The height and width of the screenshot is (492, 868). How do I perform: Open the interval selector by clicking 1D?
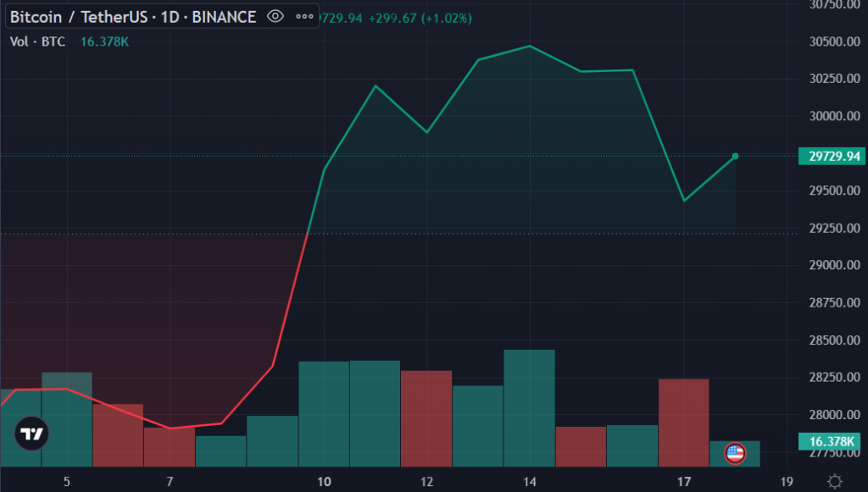pyautogui.click(x=169, y=16)
